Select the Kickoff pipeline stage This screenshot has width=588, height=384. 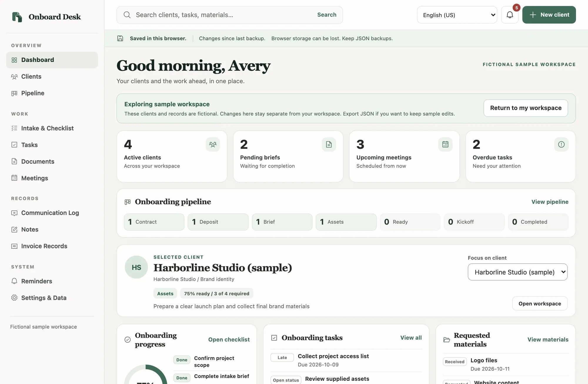[x=474, y=222]
